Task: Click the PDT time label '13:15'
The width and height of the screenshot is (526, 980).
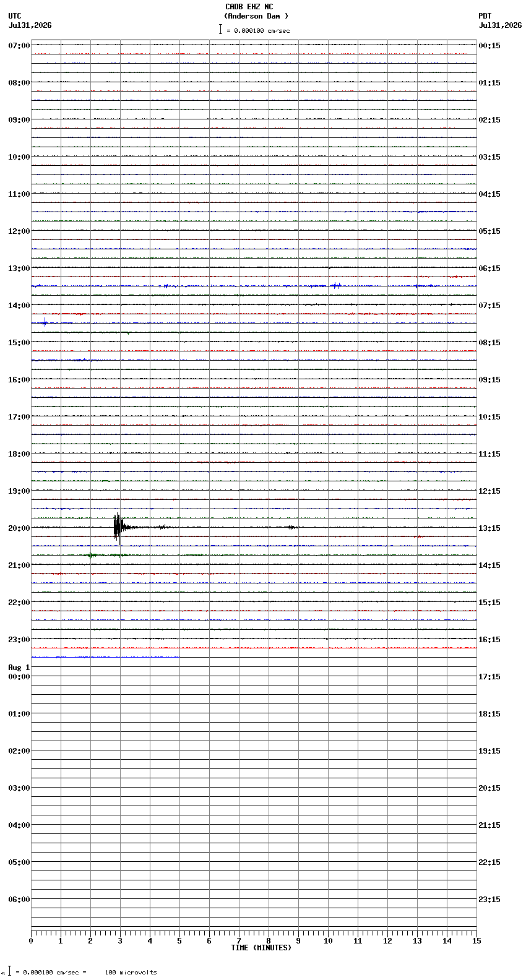Action: click(489, 528)
